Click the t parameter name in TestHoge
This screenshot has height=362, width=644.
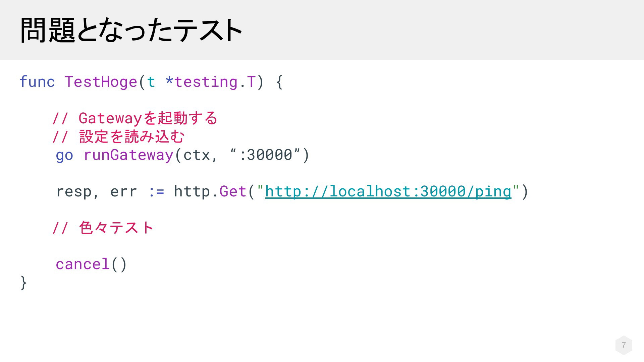(151, 82)
